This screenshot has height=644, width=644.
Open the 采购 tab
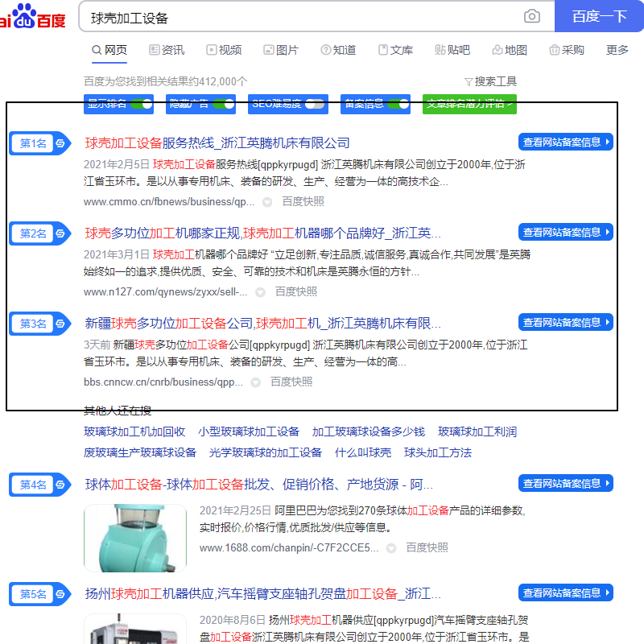point(567,50)
